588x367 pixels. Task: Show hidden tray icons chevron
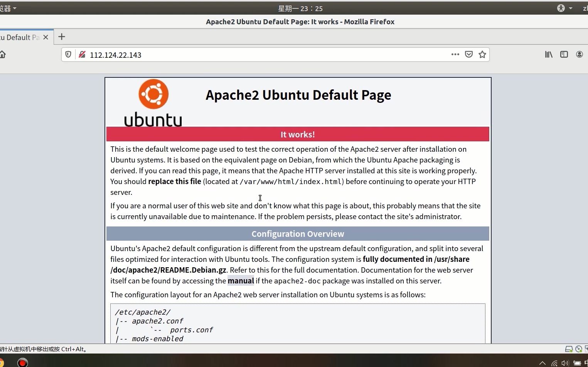(x=542, y=363)
